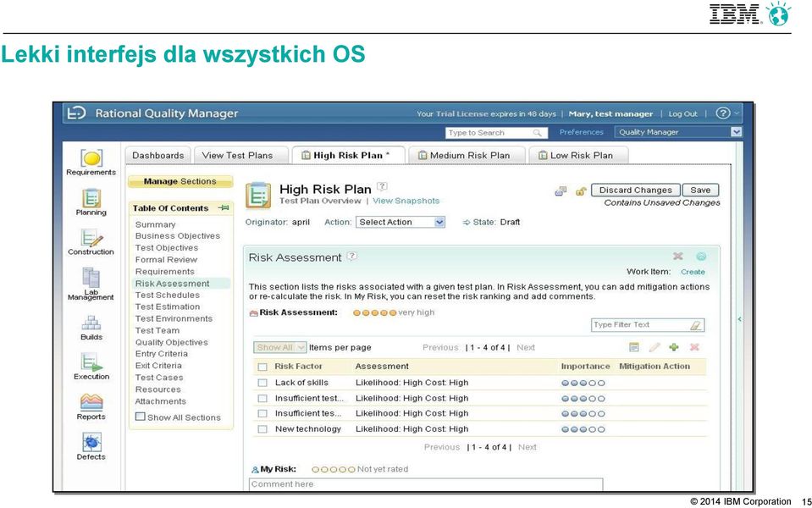Select Exit Criteria in Table Of Contents

[158, 366]
